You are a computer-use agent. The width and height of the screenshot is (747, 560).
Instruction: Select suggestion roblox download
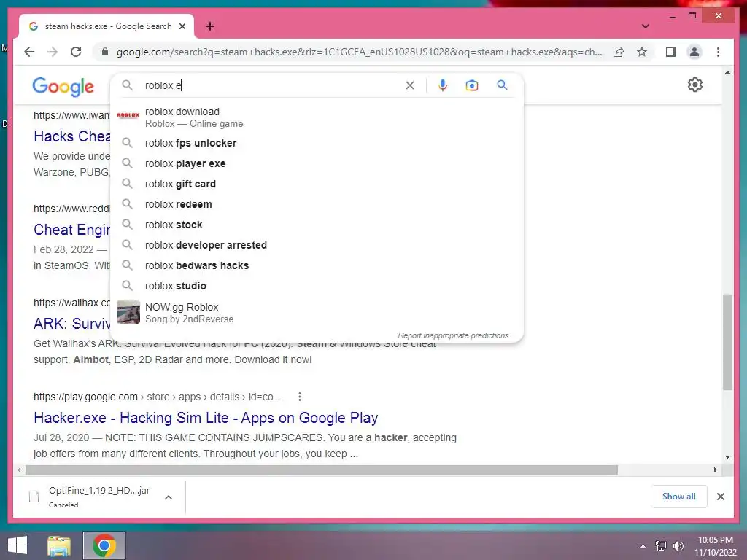click(x=317, y=117)
